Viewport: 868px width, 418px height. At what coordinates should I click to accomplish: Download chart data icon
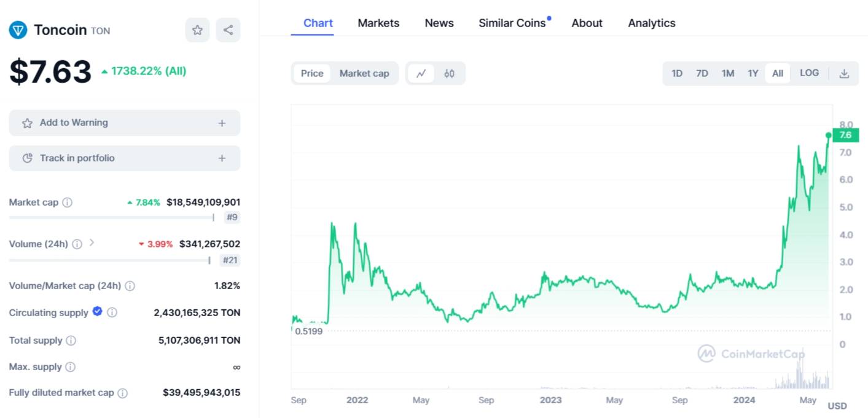click(845, 74)
